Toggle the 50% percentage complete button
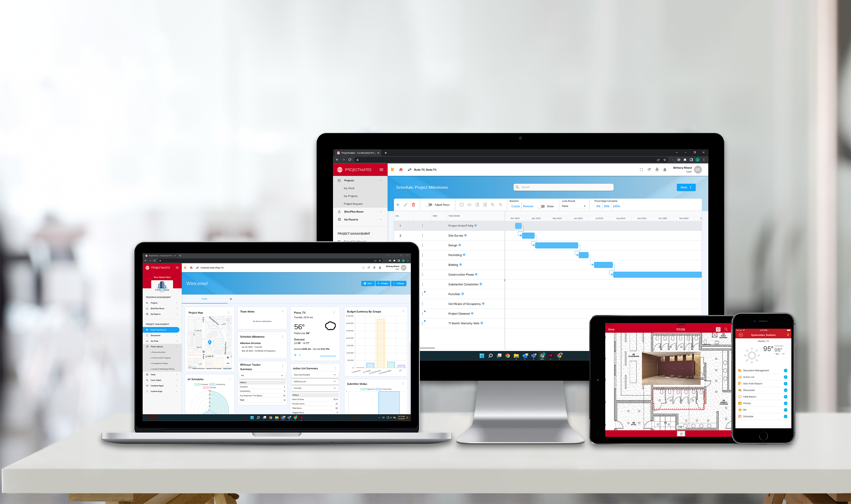Viewport: 851px width, 504px height. click(x=607, y=206)
